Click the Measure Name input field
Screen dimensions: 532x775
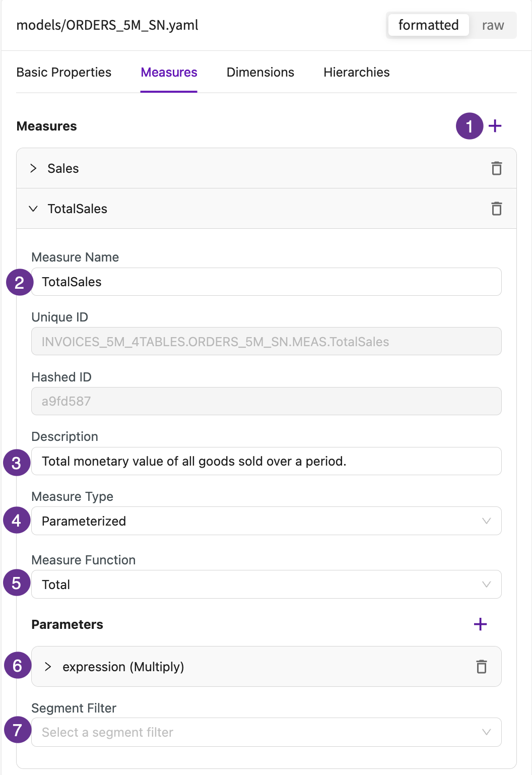(x=267, y=282)
